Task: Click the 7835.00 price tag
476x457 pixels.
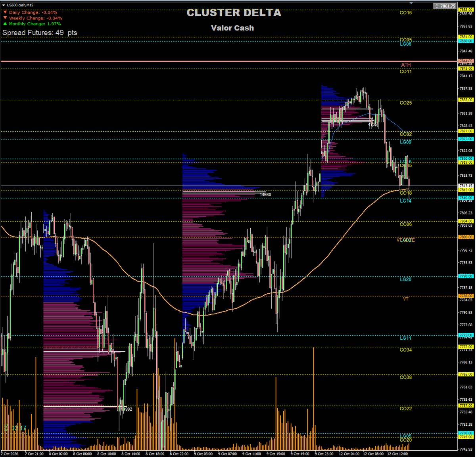Action: 466,100
